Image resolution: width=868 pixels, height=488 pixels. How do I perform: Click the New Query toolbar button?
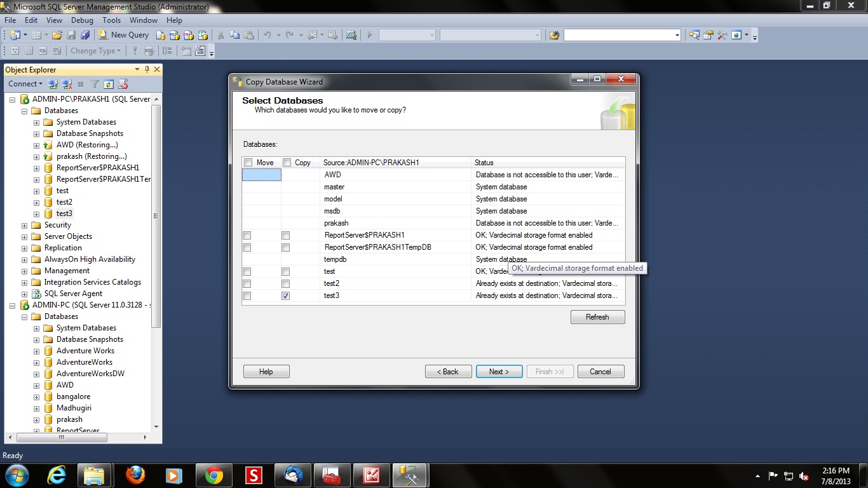tap(123, 35)
